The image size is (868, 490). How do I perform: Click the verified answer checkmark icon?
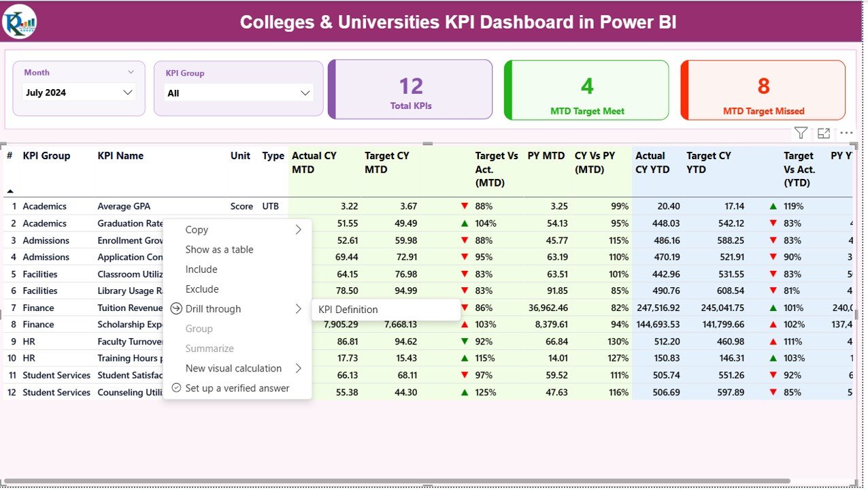(x=176, y=388)
